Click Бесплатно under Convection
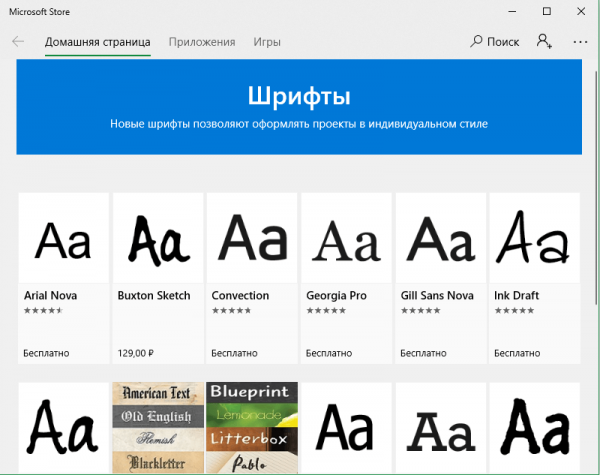 tap(235, 353)
